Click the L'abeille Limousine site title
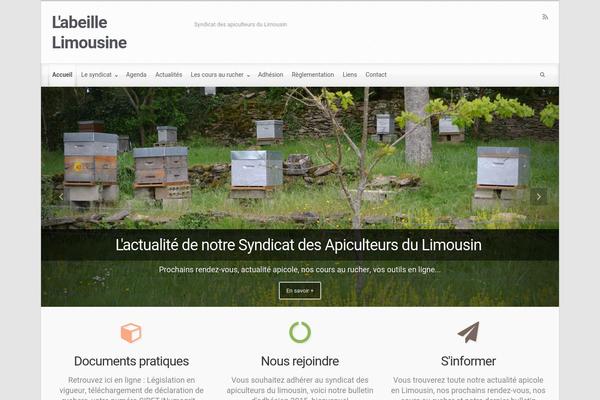Screen dimensions: 600x400 89,33
